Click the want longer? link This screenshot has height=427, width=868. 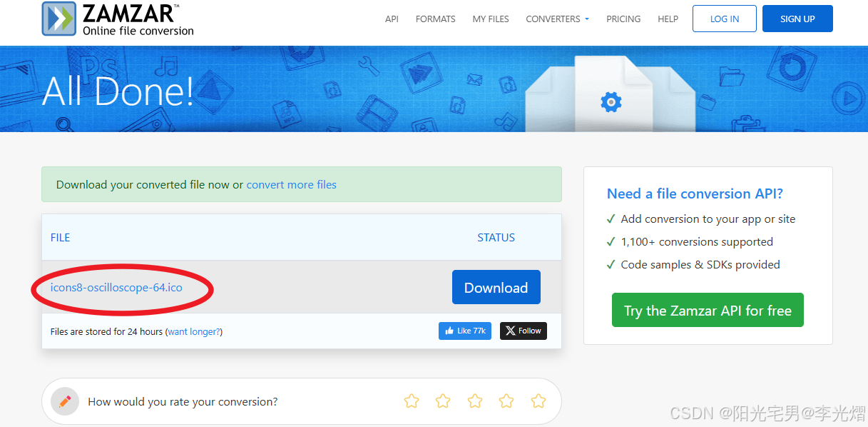pyautogui.click(x=195, y=331)
